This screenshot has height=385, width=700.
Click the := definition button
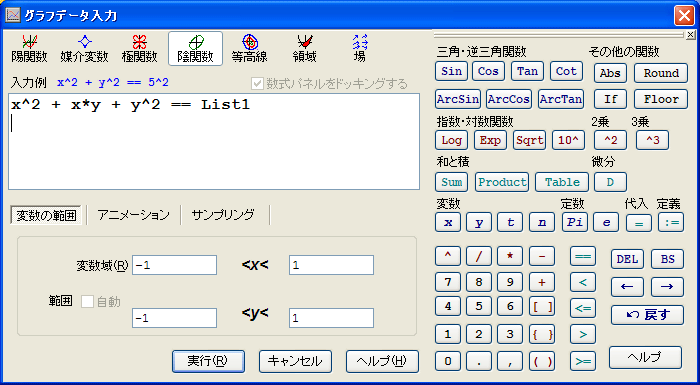pyautogui.click(x=671, y=222)
